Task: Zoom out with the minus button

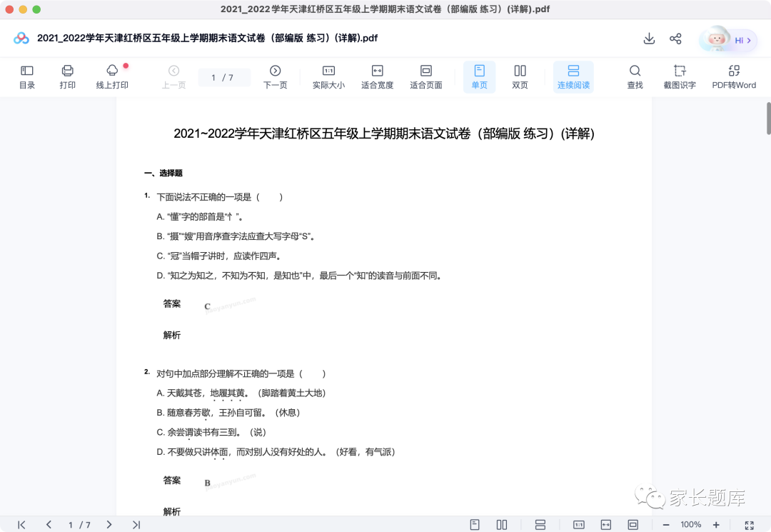Action: [x=666, y=525]
